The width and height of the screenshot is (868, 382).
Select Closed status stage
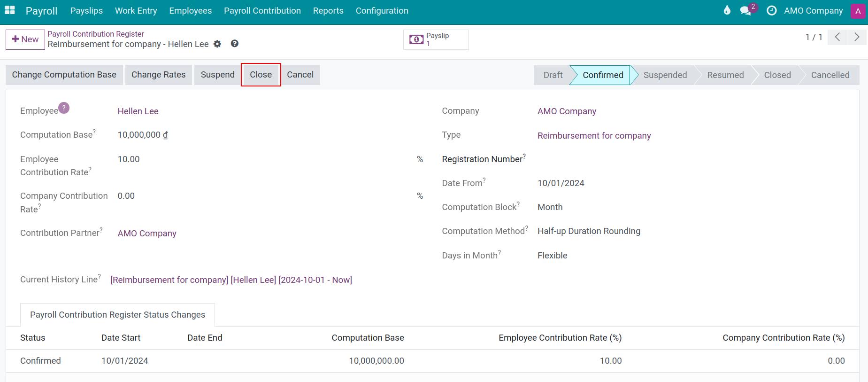click(x=777, y=75)
